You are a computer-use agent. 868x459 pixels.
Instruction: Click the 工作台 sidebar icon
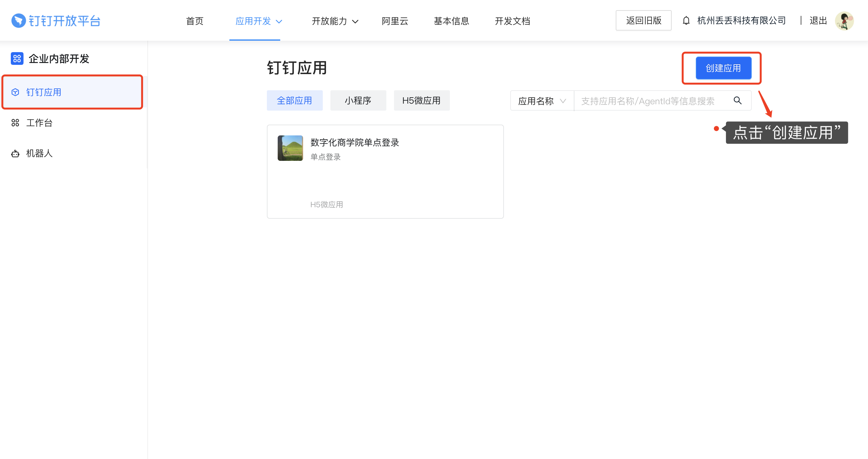(15, 123)
